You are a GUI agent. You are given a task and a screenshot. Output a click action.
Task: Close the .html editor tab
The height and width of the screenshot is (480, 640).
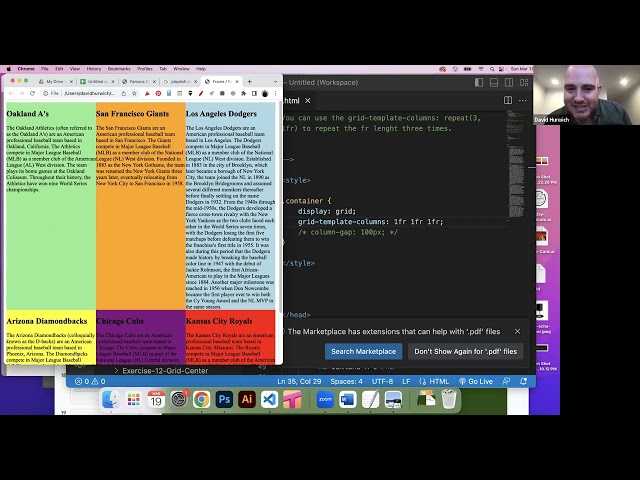click(x=307, y=100)
